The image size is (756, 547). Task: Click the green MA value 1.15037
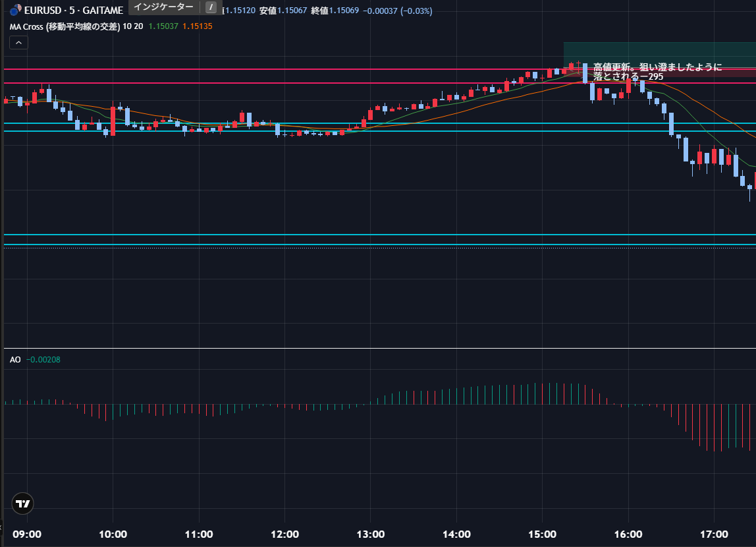point(163,26)
